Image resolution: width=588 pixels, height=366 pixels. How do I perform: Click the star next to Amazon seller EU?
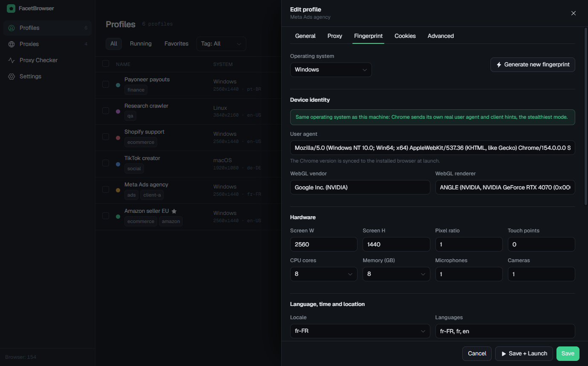(174, 211)
